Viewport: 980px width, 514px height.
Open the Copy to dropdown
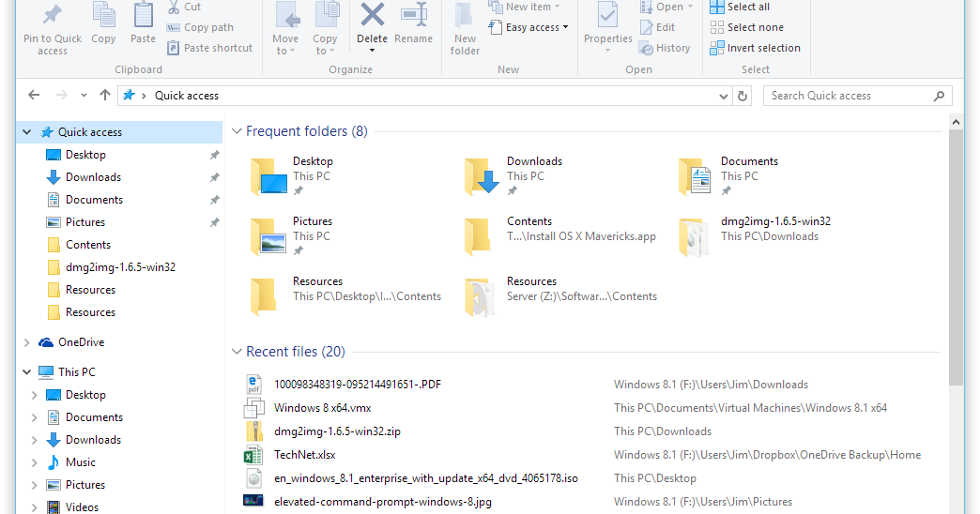point(325,44)
